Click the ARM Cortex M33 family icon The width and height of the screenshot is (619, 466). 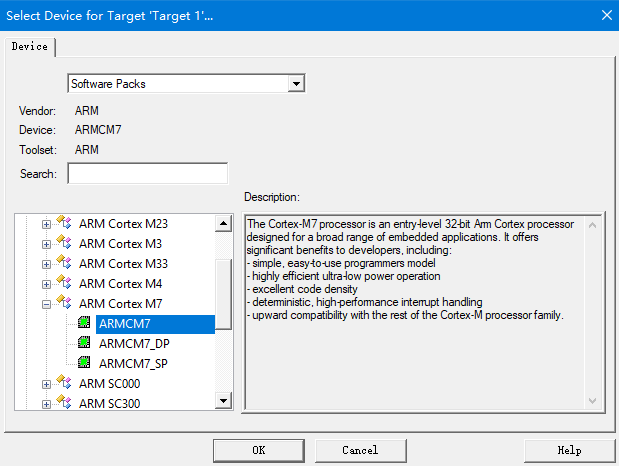(64, 263)
